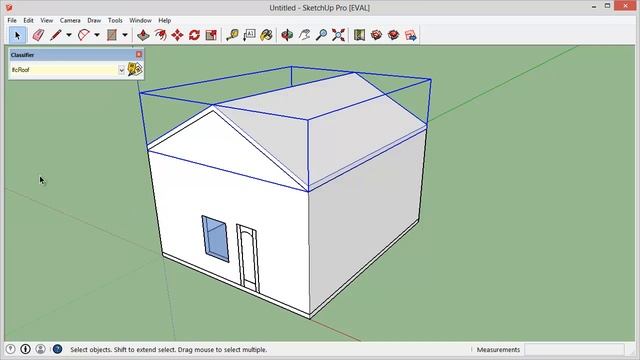Image resolution: width=640 pixels, height=360 pixels.
Task: Select the Rectangle shape tool
Action: [x=112, y=35]
